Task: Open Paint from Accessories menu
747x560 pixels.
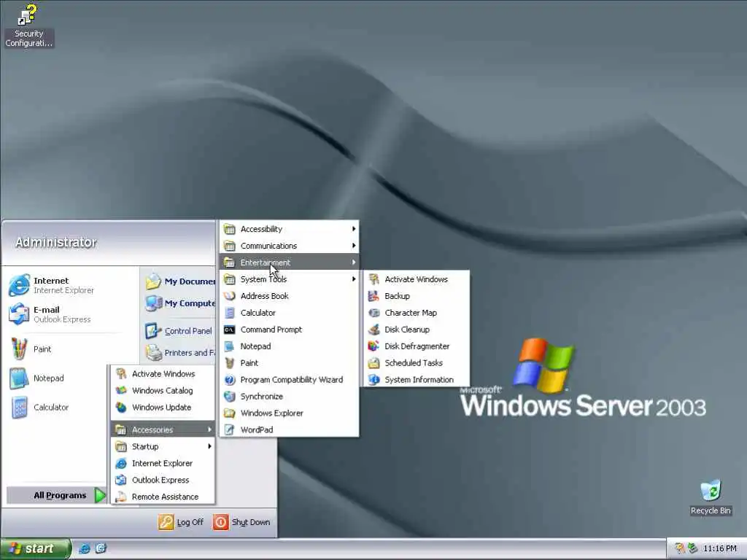Action: pyautogui.click(x=289, y=362)
